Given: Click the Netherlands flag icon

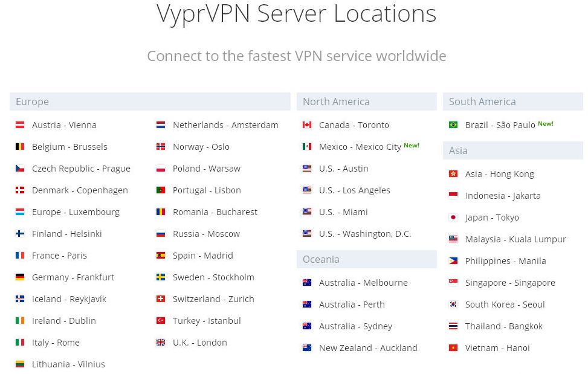Looking at the screenshot, I should pos(161,125).
